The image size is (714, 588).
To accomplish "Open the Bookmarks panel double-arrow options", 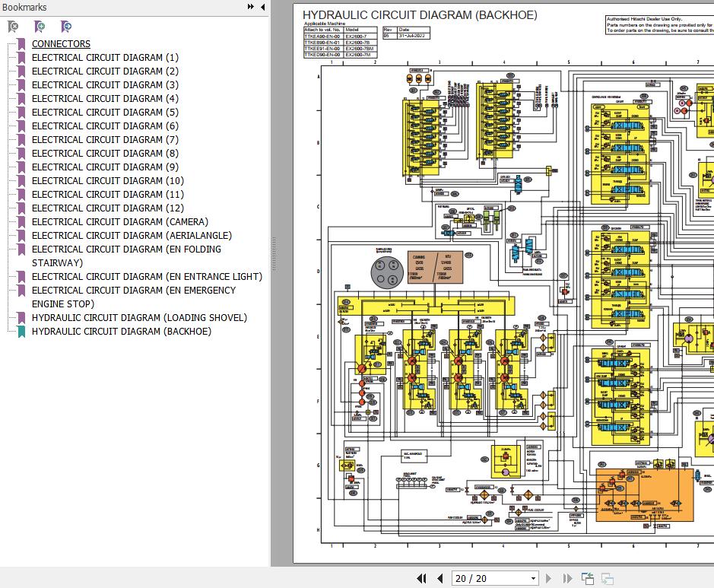I will tap(251, 7).
